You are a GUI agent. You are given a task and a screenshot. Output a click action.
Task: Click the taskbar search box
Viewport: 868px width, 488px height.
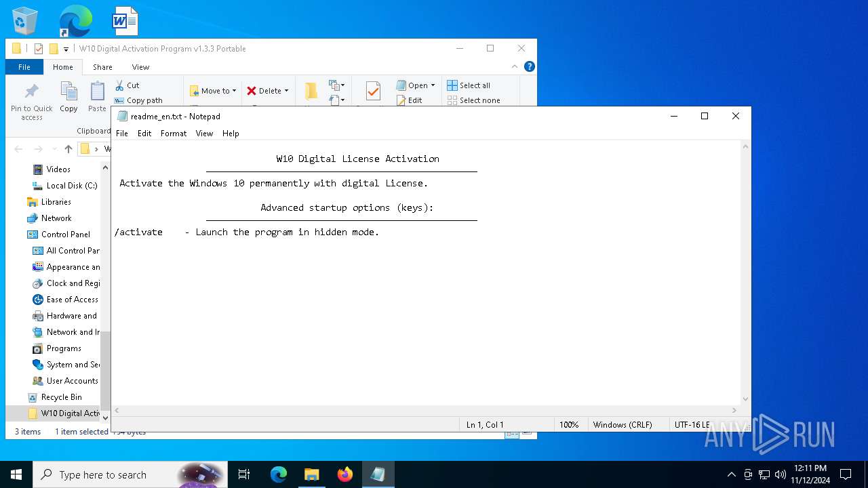tap(130, 474)
